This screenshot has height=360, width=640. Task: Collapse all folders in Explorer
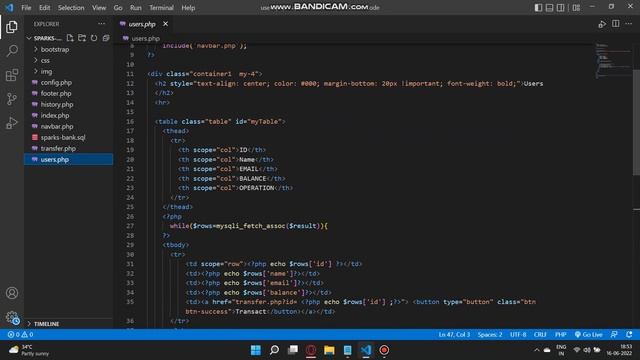click(x=106, y=38)
